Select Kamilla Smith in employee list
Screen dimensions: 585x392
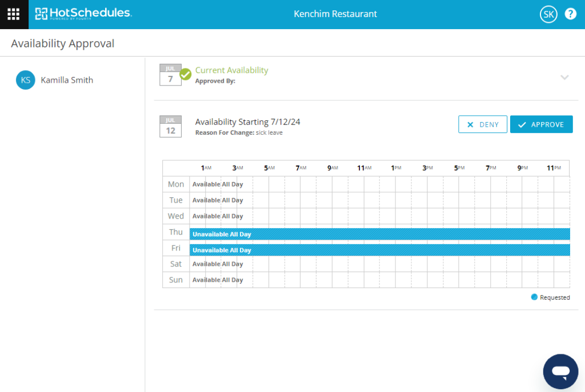pos(67,80)
